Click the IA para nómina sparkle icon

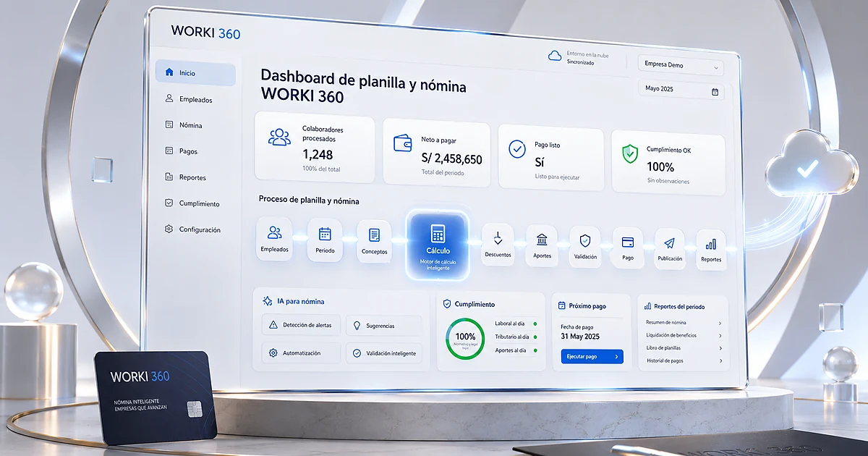click(268, 301)
